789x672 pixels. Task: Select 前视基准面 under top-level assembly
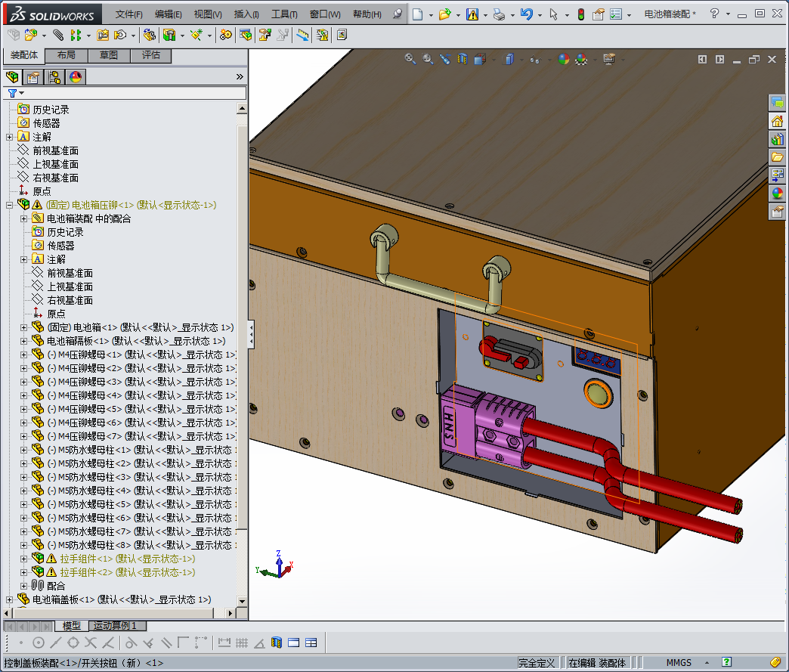pyautogui.click(x=55, y=150)
